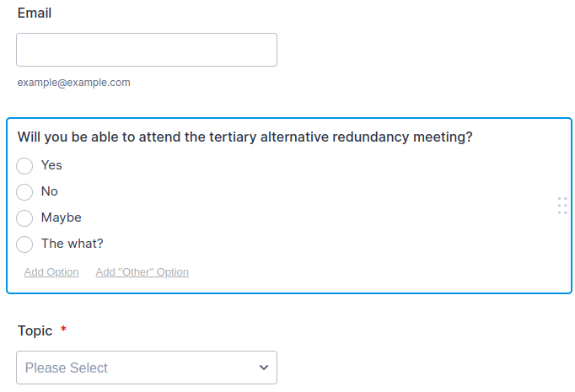The width and height of the screenshot is (575, 392).
Task: Click the Email field label
Action: (x=35, y=13)
